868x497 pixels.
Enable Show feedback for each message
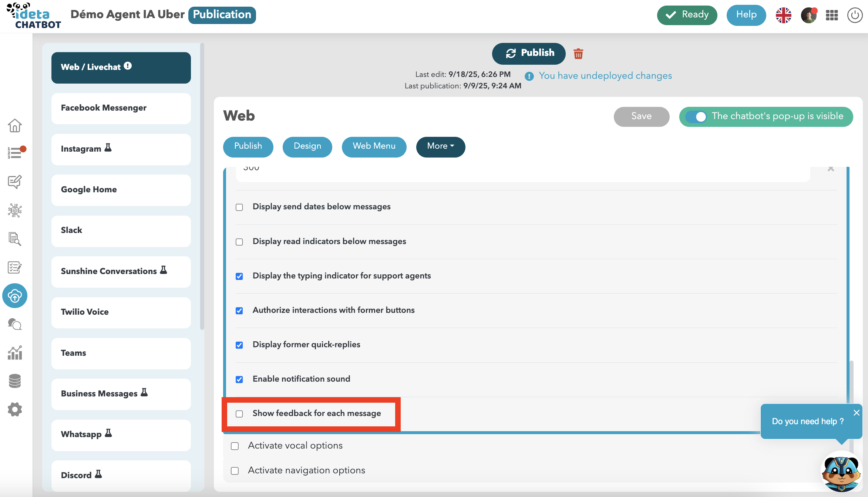click(239, 414)
